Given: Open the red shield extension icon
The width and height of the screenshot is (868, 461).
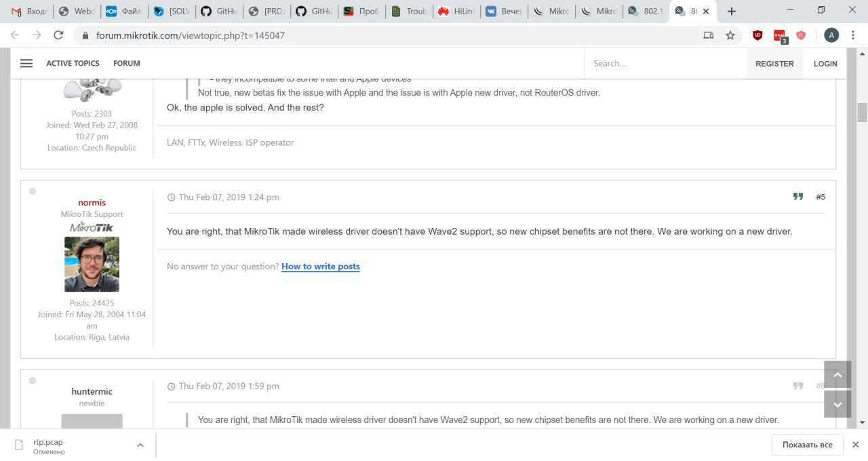Looking at the screenshot, I should 801,35.
